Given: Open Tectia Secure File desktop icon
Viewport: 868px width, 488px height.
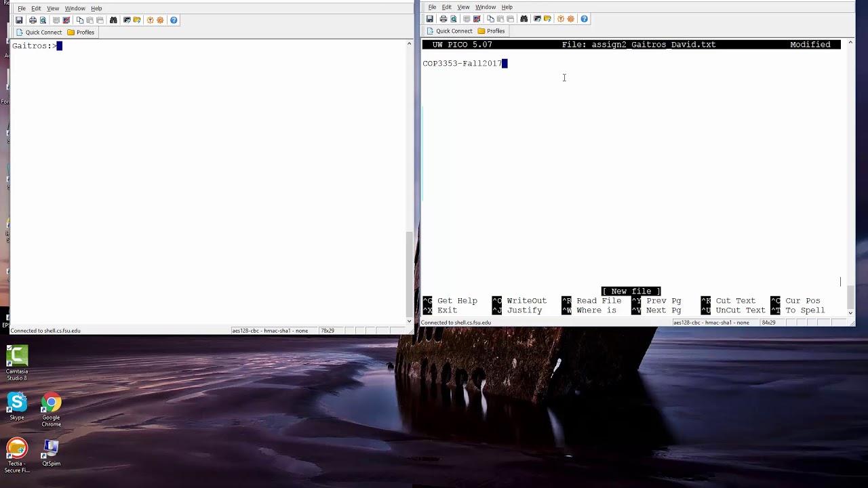Looking at the screenshot, I should click(x=17, y=456).
